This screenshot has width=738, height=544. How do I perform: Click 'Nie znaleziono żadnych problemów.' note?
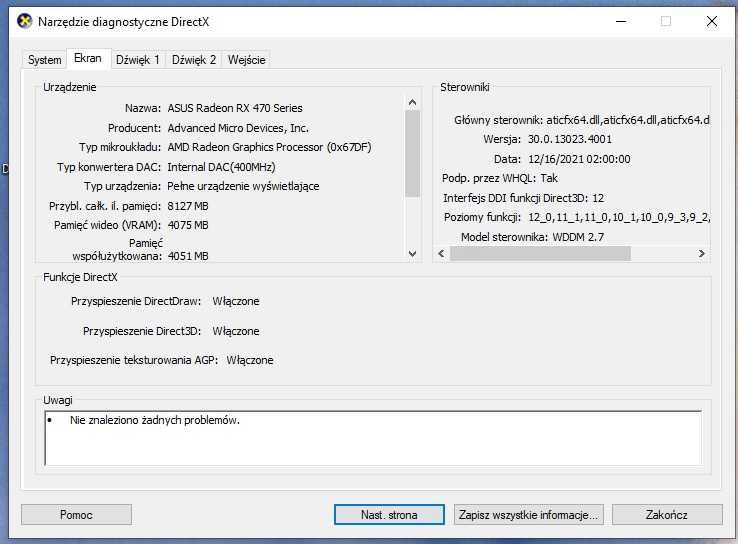[x=155, y=420]
